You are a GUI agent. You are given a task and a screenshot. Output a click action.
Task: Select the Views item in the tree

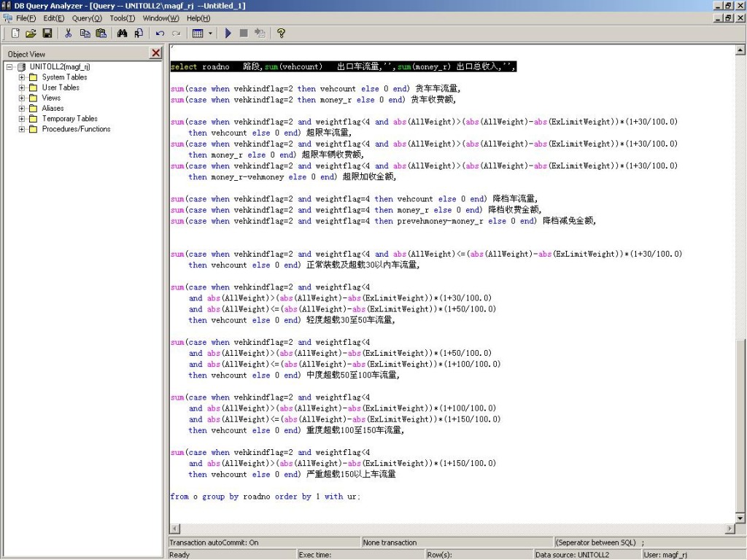[x=51, y=98]
